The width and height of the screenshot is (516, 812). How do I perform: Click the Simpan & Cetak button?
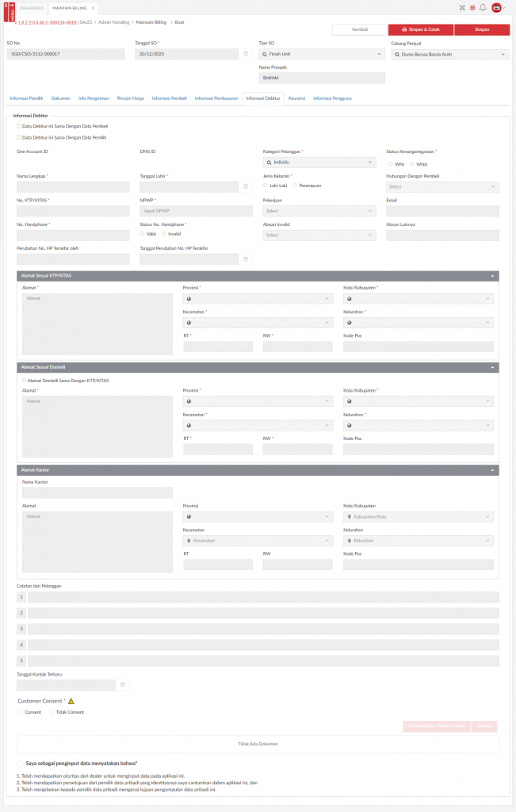[420, 29]
